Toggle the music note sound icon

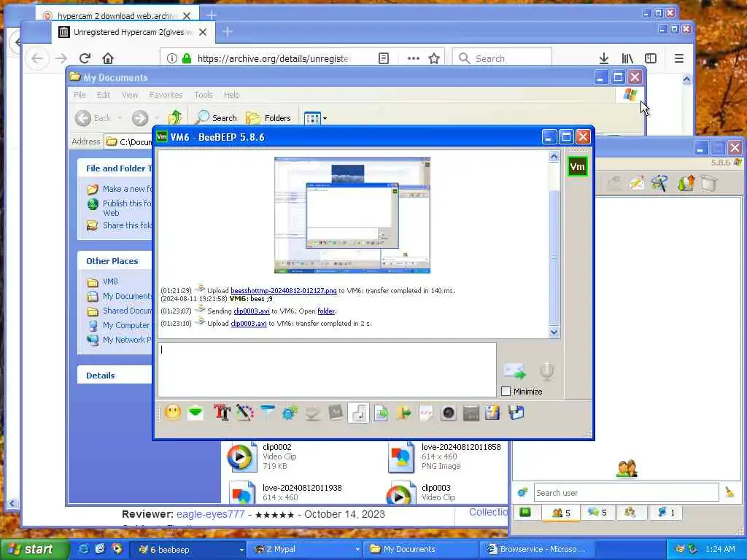(359, 413)
